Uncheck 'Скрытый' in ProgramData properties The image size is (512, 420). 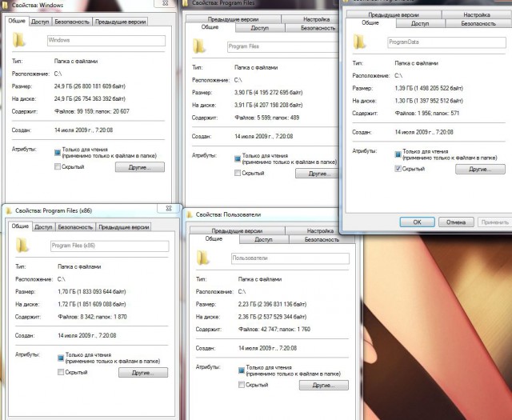click(x=398, y=169)
